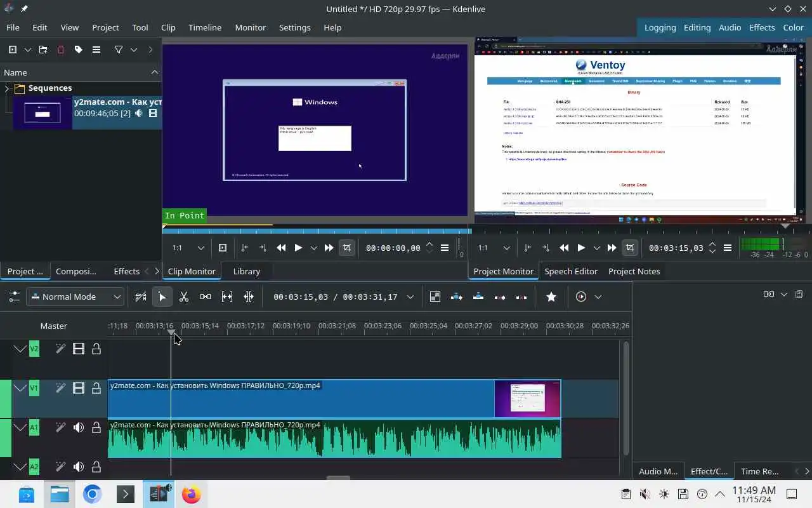The width and height of the screenshot is (812, 508).
Task: Delete the selected bin clip (trash icon)
Action: (x=61, y=50)
